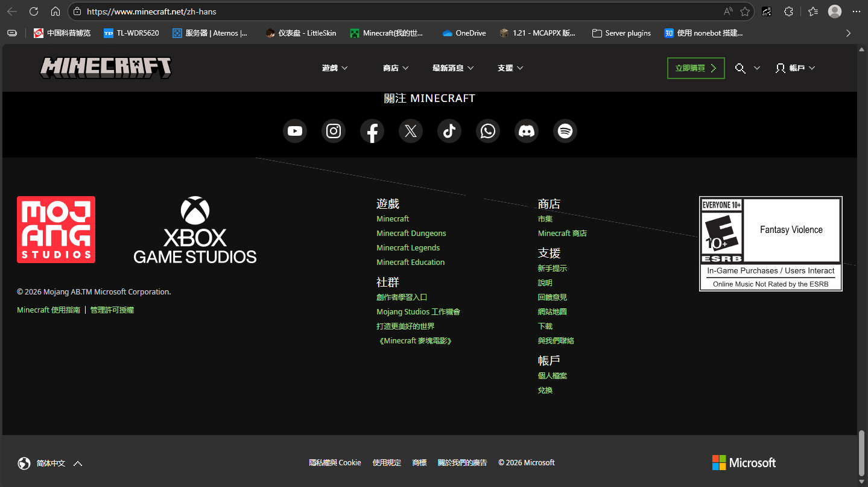
Task: Click the 隱私權與 Cookie link
Action: pyautogui.click(x=335, y=463)
